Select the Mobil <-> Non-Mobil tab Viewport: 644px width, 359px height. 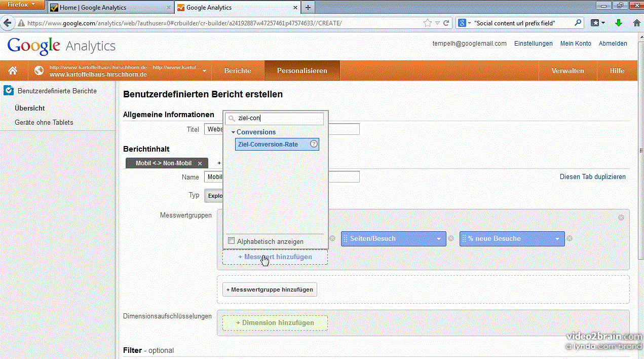click(x=164, y=163)
